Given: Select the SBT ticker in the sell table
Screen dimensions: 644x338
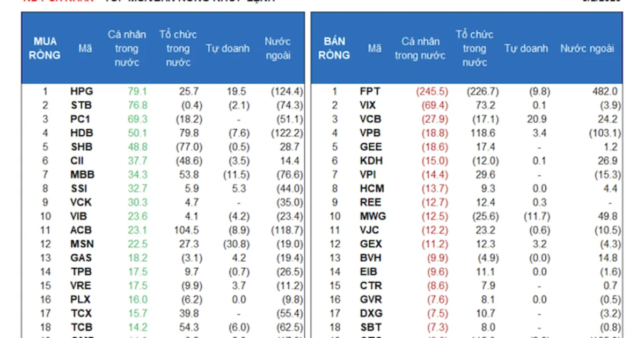Looking at the screenshot, I should tap(370, 327).
